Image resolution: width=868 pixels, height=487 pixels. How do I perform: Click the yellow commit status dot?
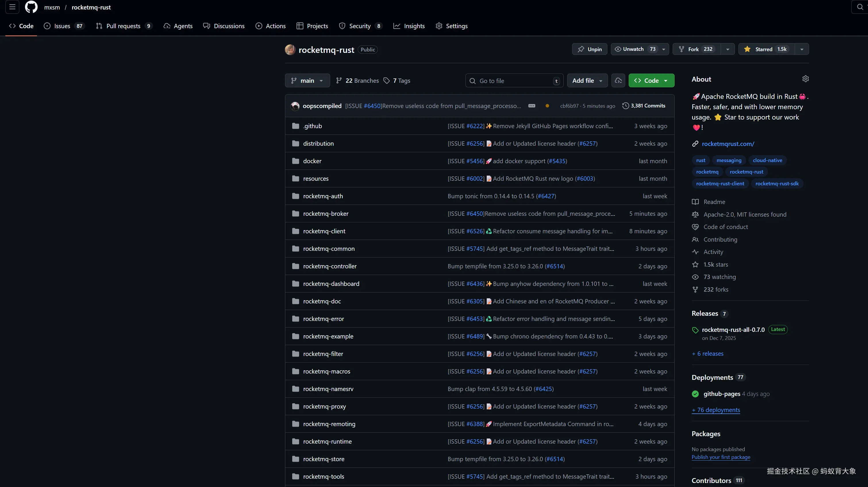click(x=547, y=106)
